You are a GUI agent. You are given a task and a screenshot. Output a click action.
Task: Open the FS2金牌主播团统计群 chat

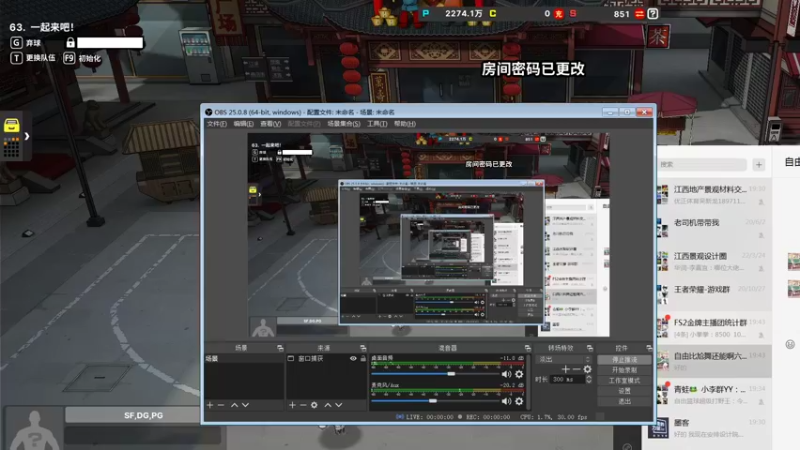pyautogui.click(x=713, y=328)
